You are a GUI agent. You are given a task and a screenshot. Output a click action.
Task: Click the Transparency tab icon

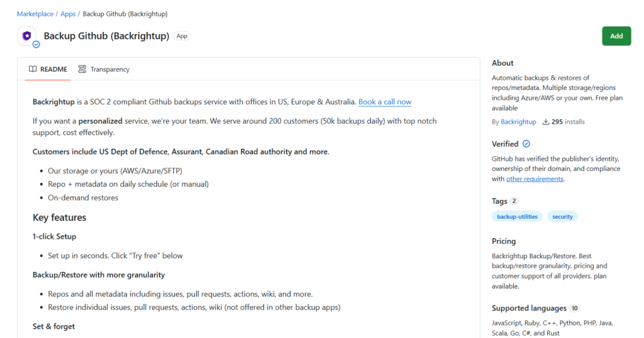point(82,69)
